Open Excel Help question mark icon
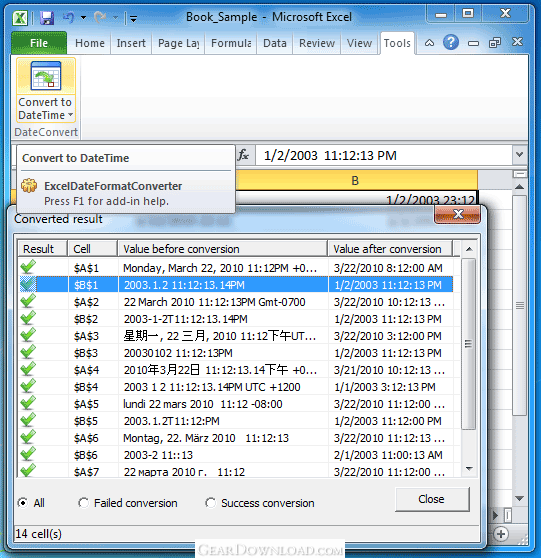The image size is (541, 558). pos(451,43)
